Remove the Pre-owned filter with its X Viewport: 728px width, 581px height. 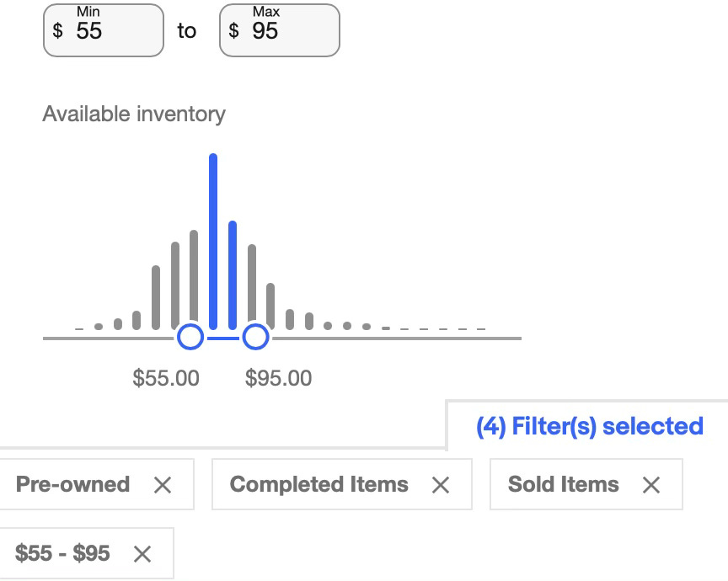pyautogui.click(x=163, y=485)
